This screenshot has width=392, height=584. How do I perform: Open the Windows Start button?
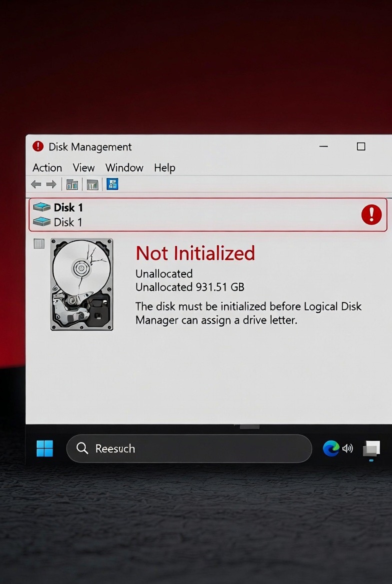pyautogui.click(x=44, y=448)
